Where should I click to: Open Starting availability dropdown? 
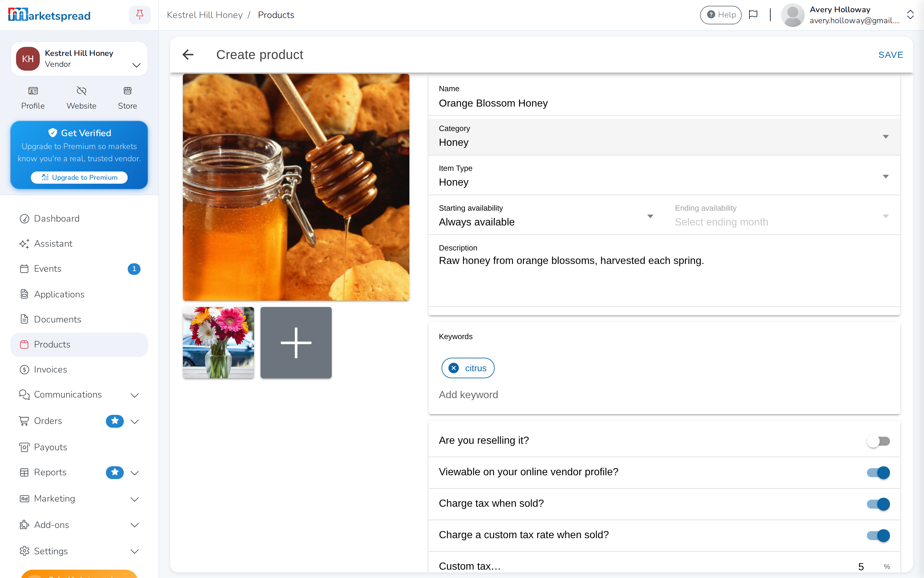click(x=546, y=216)
